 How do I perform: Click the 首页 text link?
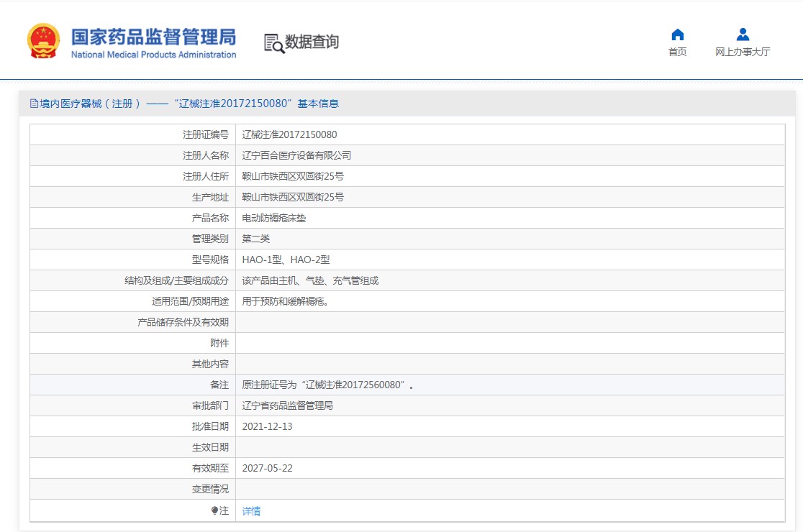coord(678,52)
